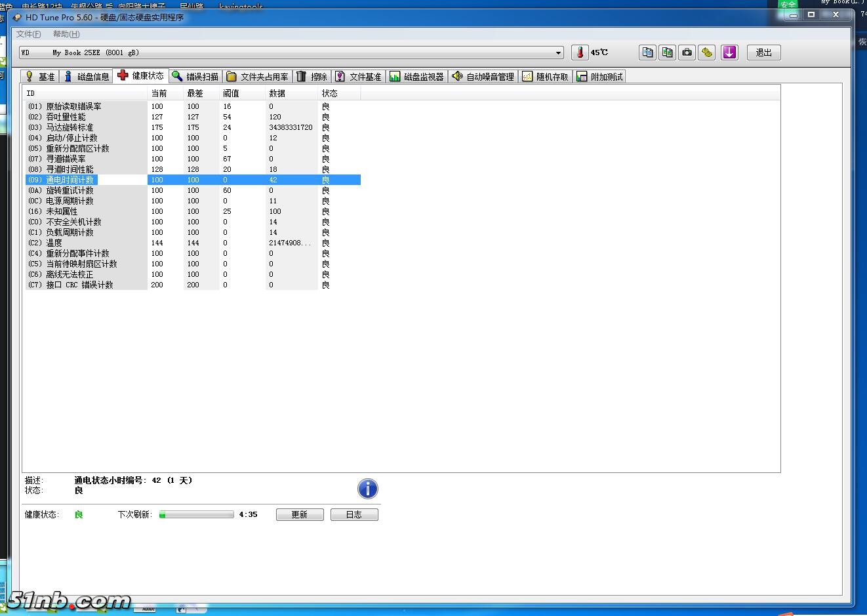Open the 磁盘监视器 tab
The width and height of the screenshot is (867, 616).
[416, 77]
